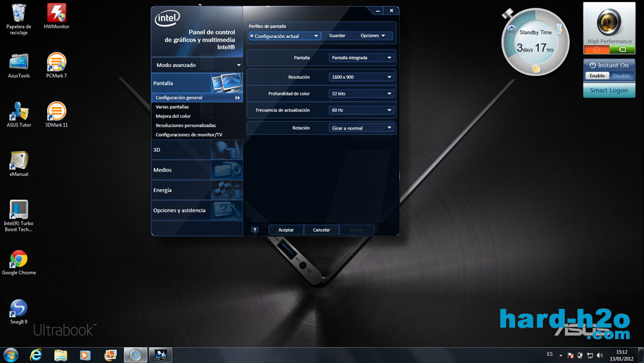Image resolution: width=644 pixels, height=363 pixels.
Task: Open Mejora del color settings
Action: 173,116
